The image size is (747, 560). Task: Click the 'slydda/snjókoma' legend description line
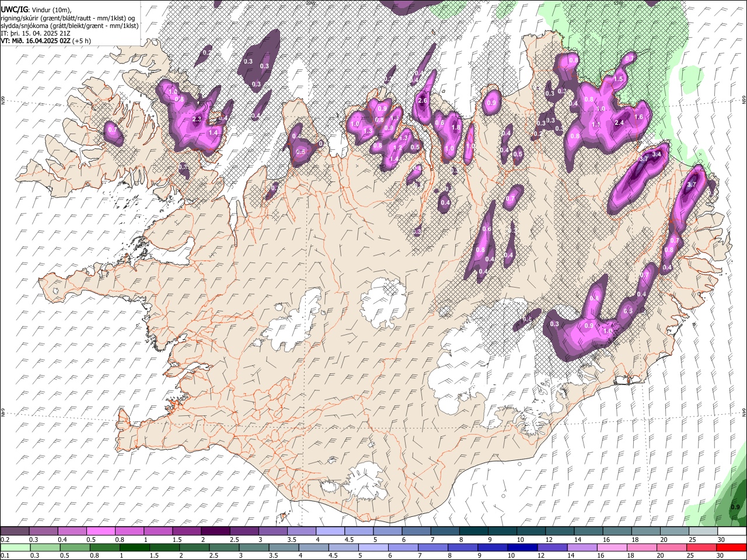tap(69, 26)
